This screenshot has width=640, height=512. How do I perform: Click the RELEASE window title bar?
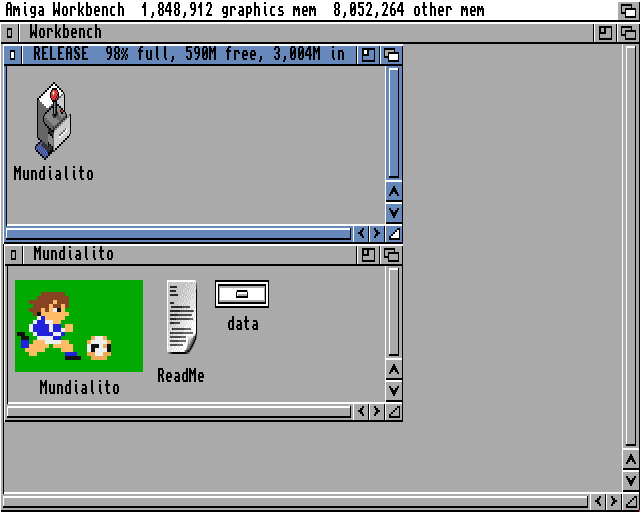click(189, 55)
